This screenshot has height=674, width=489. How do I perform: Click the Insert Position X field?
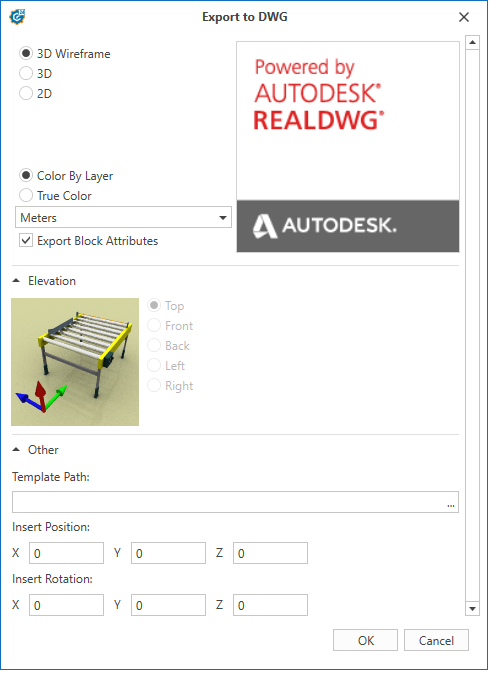point(66,553)
